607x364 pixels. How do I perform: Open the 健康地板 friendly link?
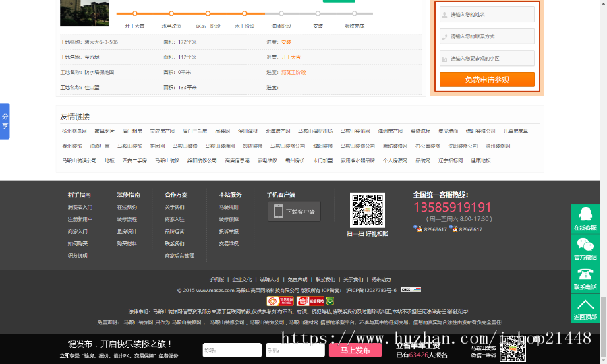[480, 160]
